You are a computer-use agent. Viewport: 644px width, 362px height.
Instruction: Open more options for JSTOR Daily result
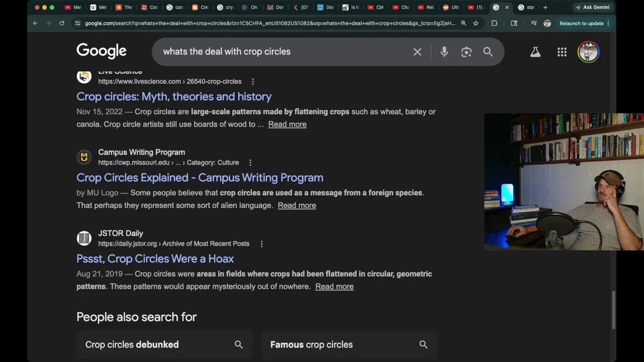click(x=261, y=244)
